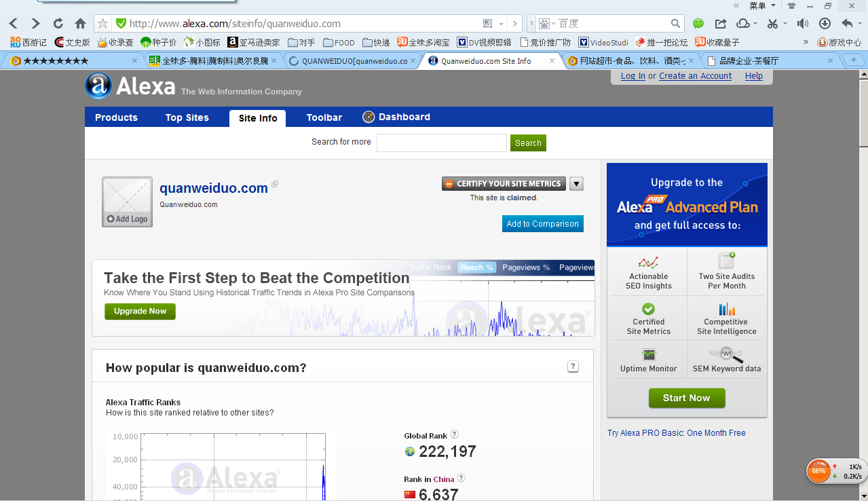Viewport: 868px width, 501px height.
Task: Close the Quanweiduo.com Site Info tab
Action: click(x=552, y=60)
